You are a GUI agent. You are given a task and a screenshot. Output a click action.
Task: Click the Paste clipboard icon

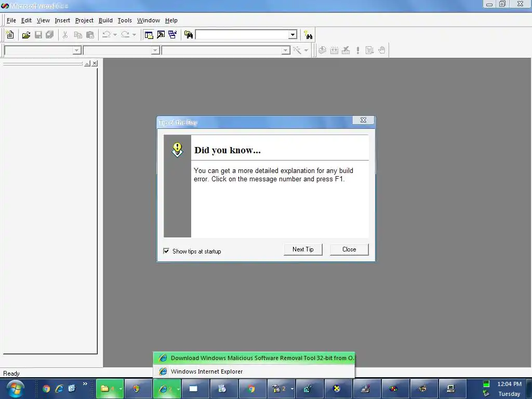90,35
